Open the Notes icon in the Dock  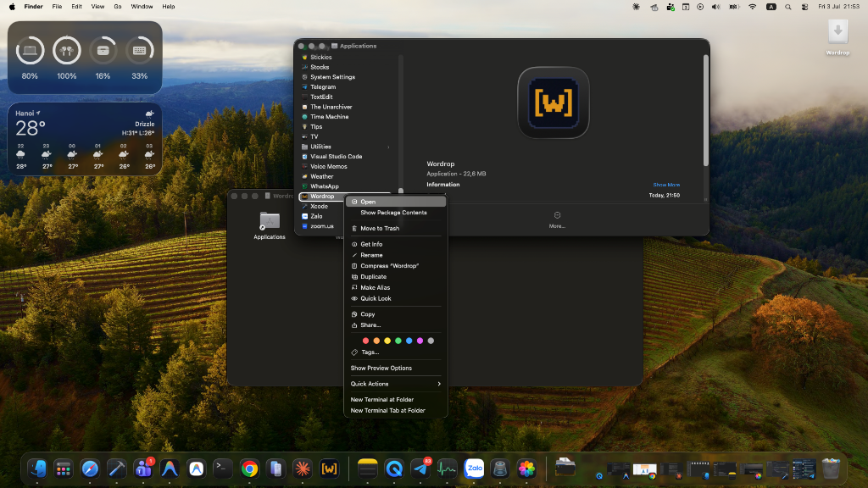[368, 469]
